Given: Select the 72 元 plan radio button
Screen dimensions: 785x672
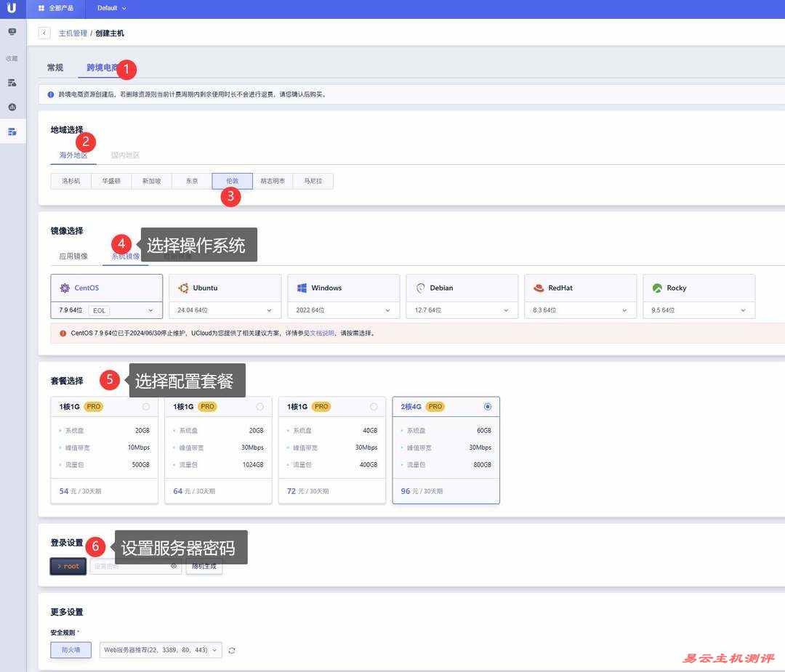Looking at the screenshot, I should (374, 407).
